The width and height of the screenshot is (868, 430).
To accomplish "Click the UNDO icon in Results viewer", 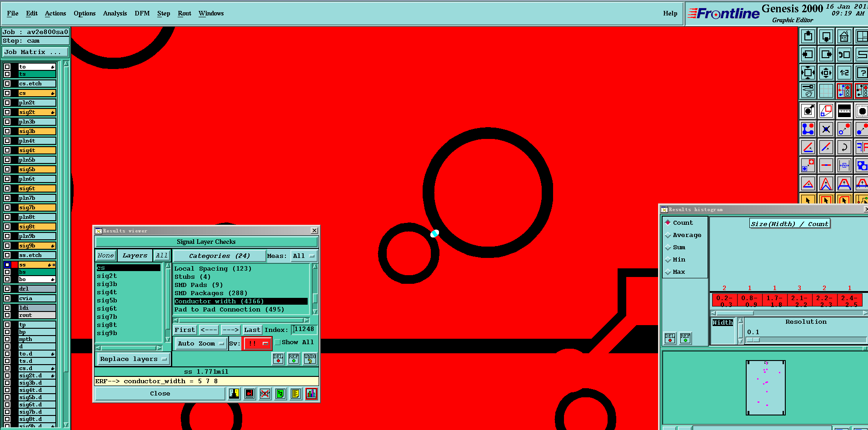I will tap(310, 359).
